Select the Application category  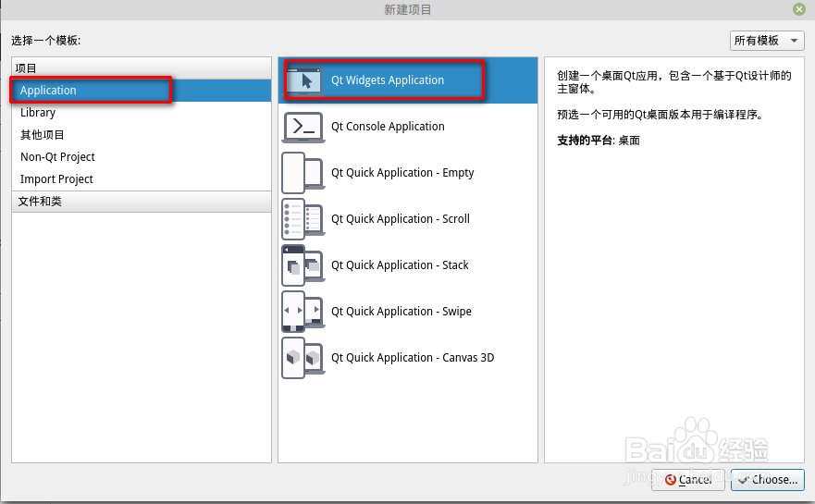point(142,91)
